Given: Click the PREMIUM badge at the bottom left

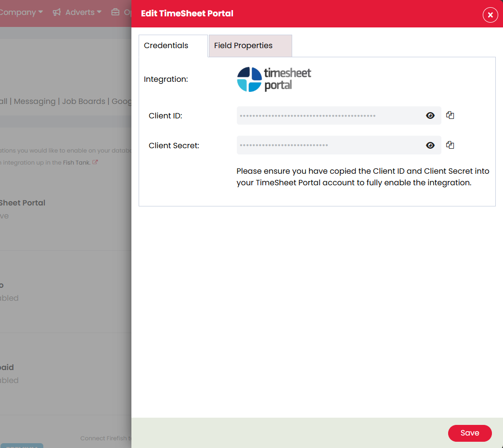Looking at the screenshot, I should pos(22,446).
